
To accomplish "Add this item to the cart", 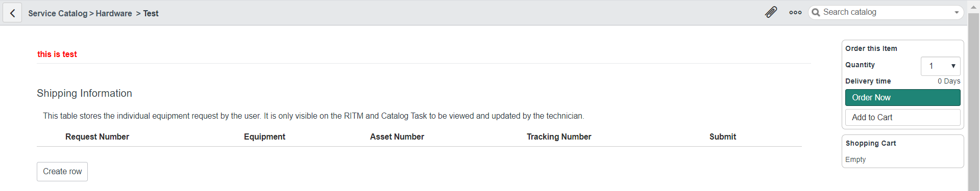I will pos(902,117).
